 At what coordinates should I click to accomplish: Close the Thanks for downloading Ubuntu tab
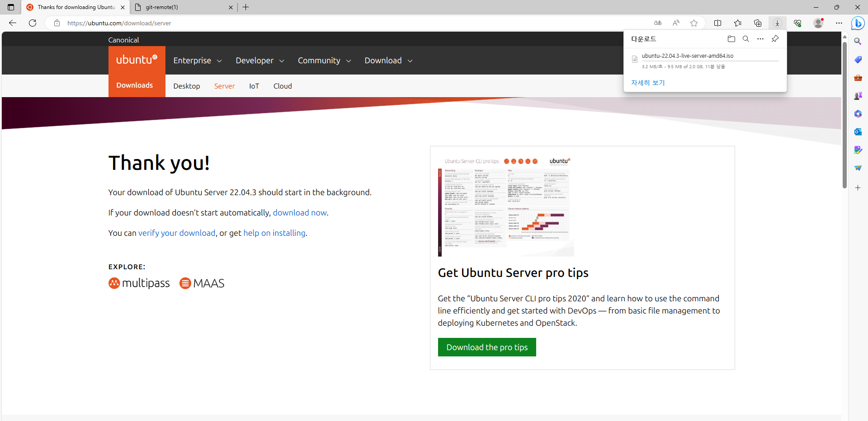coord(123,7)
